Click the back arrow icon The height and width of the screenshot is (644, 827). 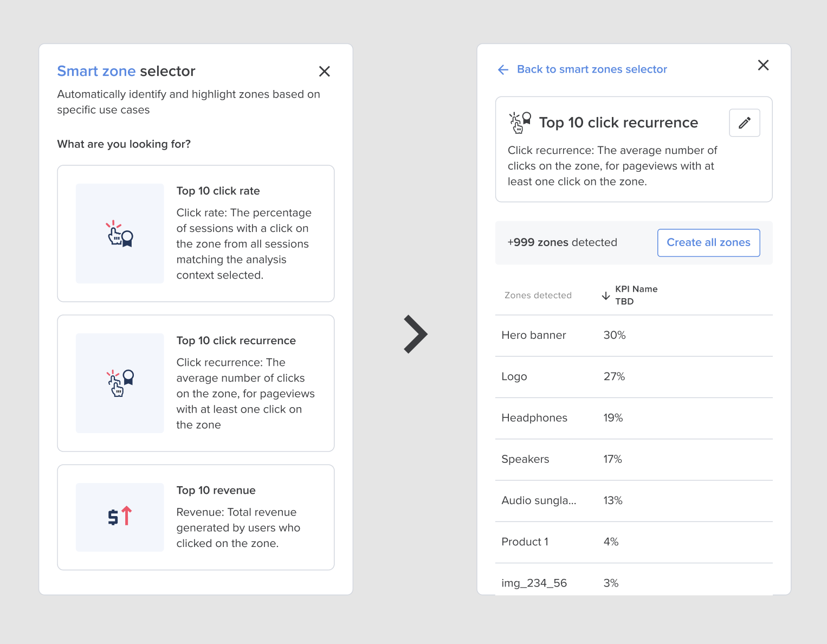click(x=503, y=69)
